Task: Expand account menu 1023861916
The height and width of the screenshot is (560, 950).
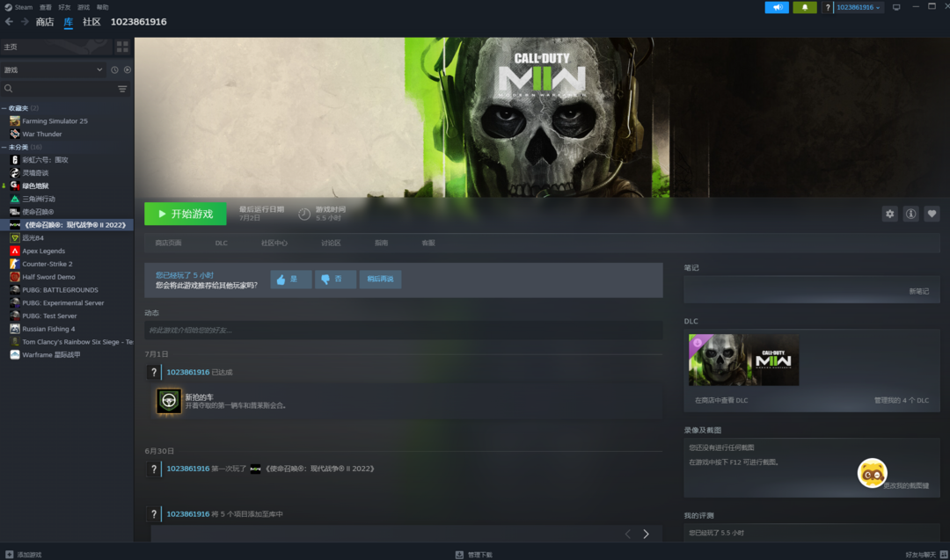Action: (859, 7)
